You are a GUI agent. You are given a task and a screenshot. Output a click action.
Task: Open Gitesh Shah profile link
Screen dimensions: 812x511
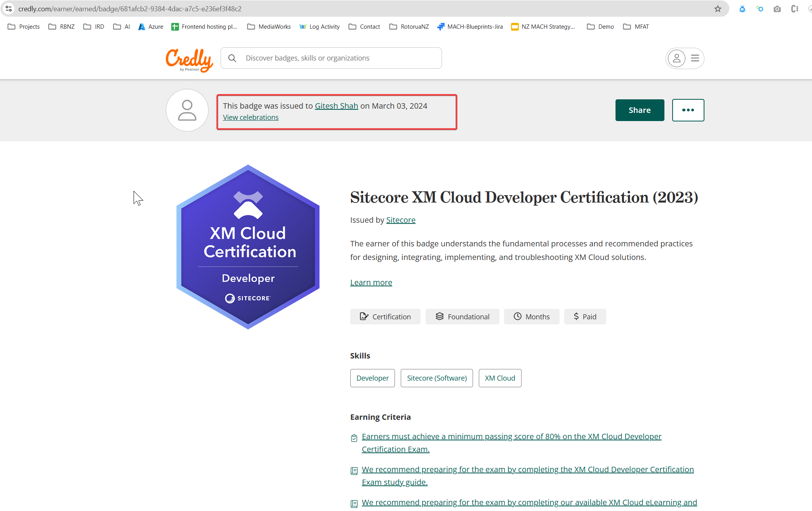pos(336,106)
